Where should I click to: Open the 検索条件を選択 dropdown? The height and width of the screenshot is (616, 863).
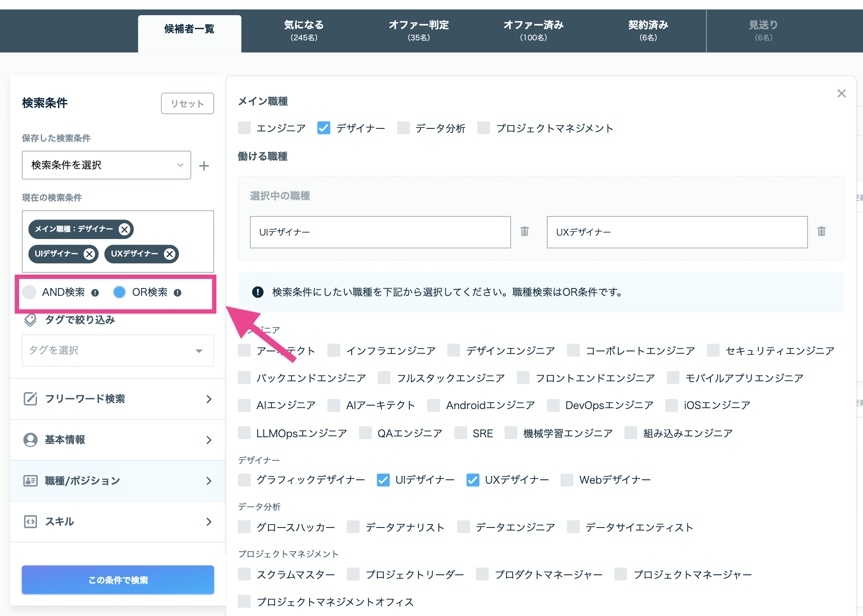point(106,165)
